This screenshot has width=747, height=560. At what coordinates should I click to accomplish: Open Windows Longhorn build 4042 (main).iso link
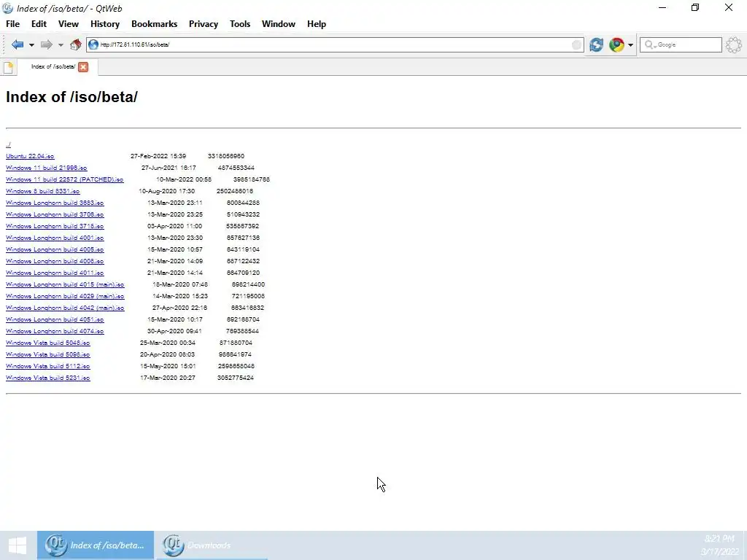65,308
